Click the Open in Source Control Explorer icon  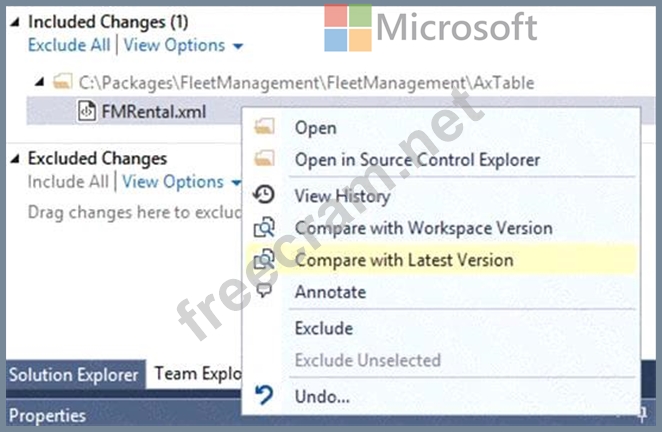tap(265, 160)
